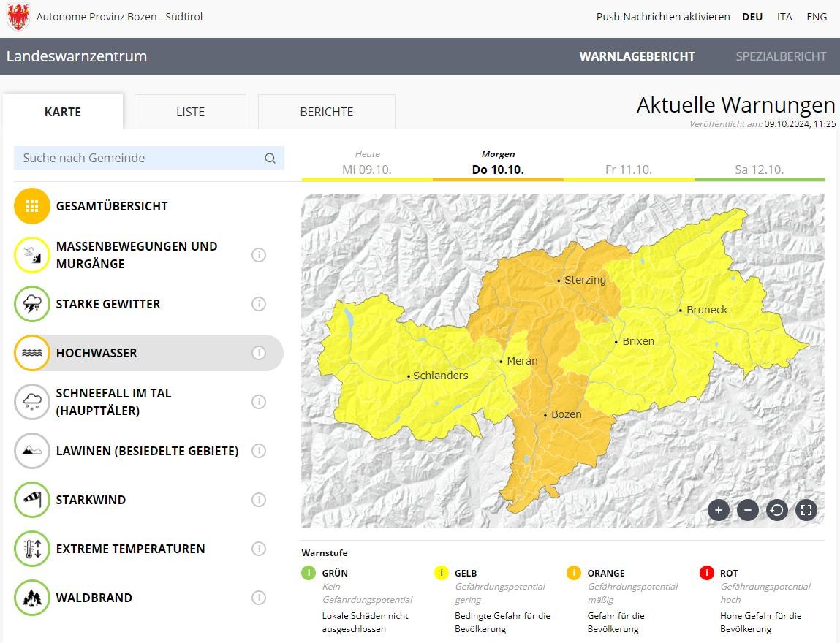Switch to the Liste tab
This screenshot has width=840, height=643.
pyautogui.click(x=190, y=112)
